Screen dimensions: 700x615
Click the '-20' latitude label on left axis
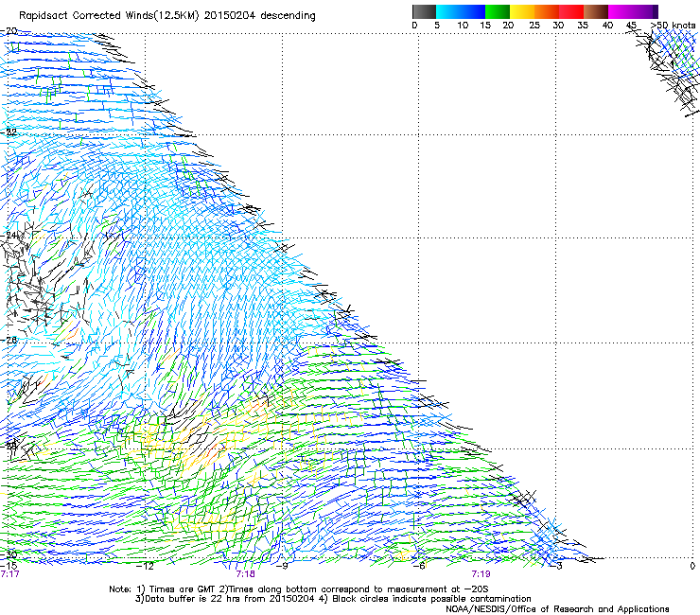pyautogui.click(x=9, y=31)
